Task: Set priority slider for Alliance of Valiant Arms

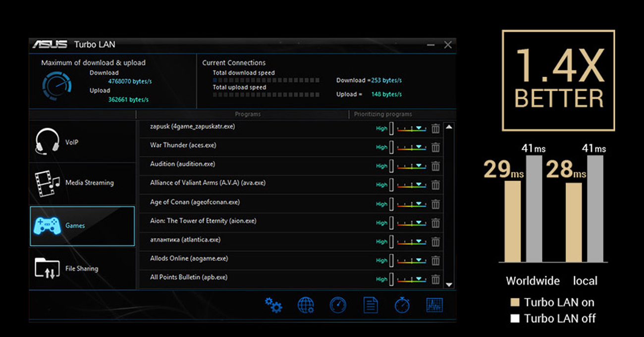Action: [412, 185]
